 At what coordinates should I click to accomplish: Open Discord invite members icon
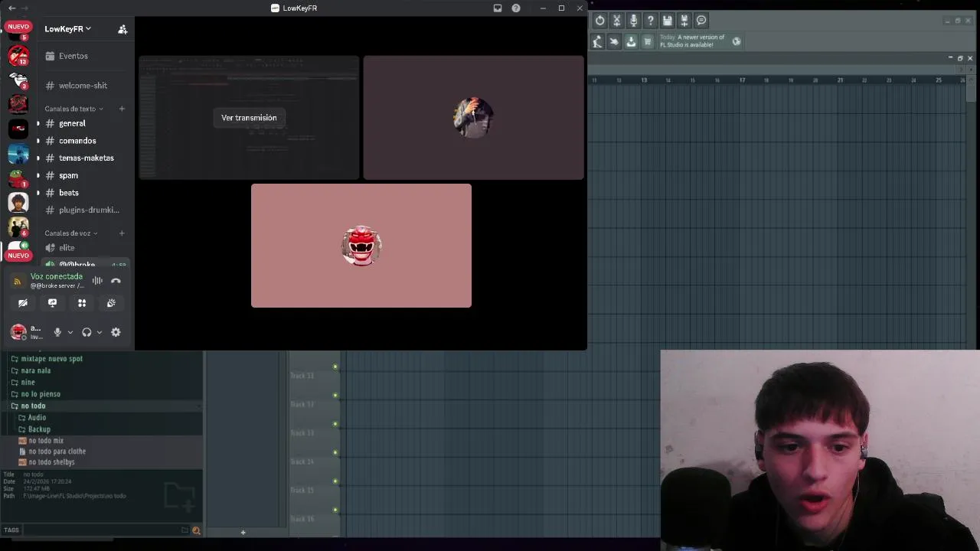pos(122,29)
